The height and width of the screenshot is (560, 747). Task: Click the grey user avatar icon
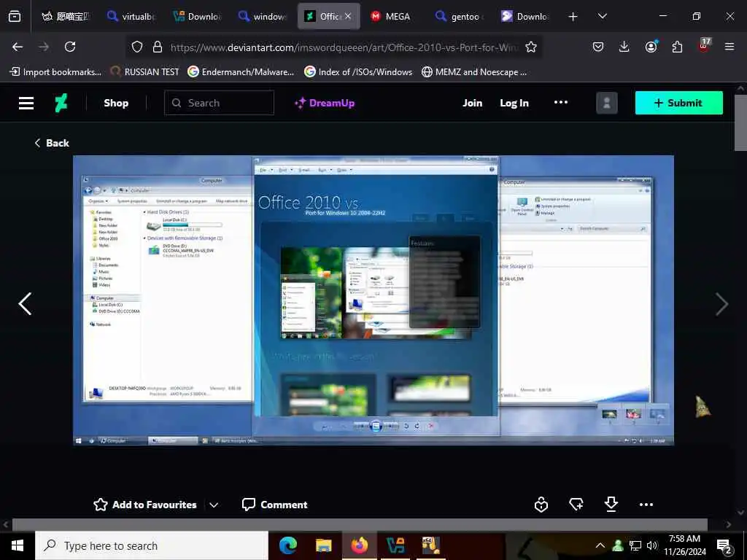pyautogui.click(x=607, y=103)
